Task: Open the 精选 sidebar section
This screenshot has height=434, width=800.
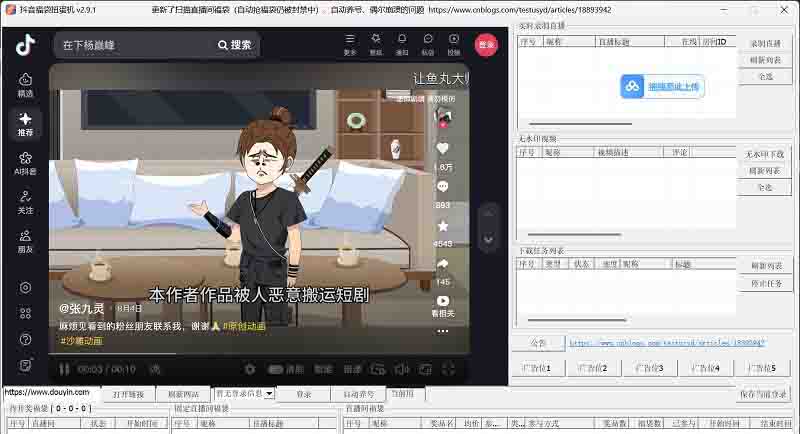Action: coord(25,85)
